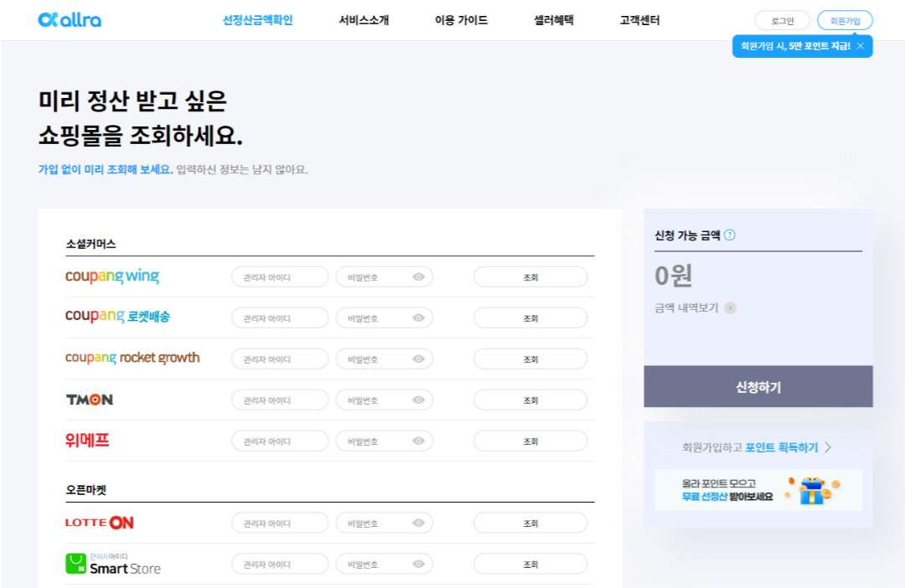Click the allra logo

click(x=70, y=20)
